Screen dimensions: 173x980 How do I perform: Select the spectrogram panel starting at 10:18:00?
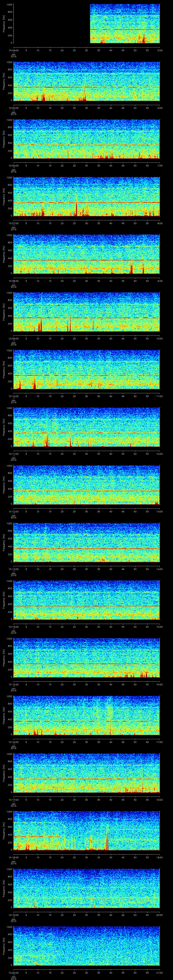pyautogui.click(x=87, y=831)
